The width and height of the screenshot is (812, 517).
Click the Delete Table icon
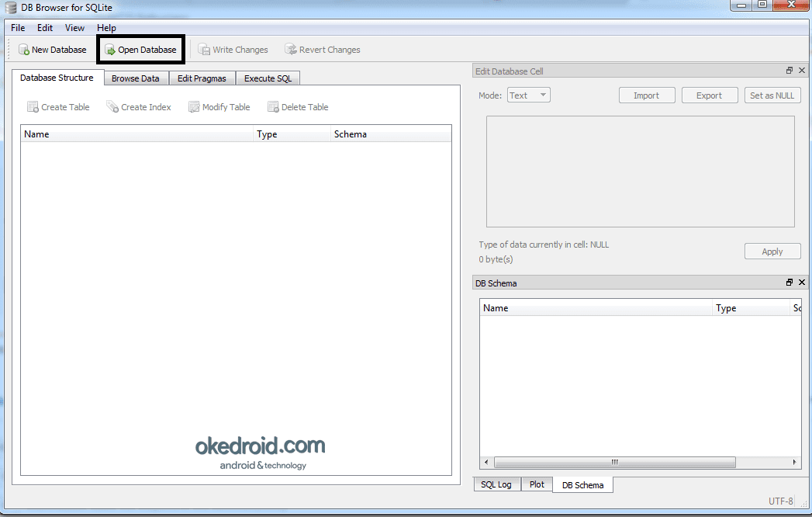coord(297,106)
